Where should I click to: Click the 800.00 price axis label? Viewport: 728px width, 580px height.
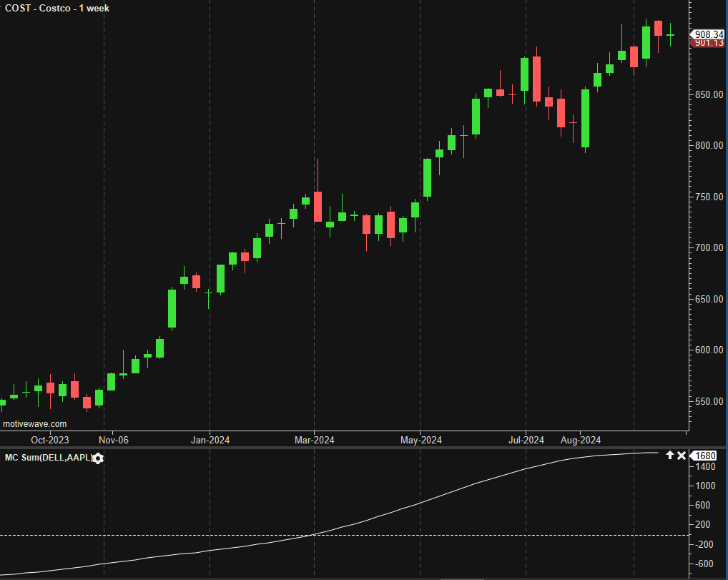[709, 146]
